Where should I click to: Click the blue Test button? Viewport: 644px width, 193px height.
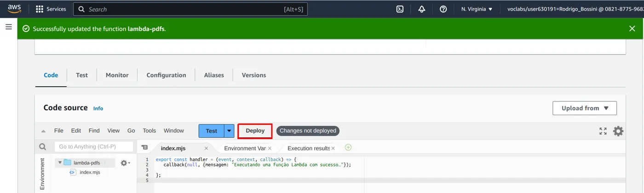(211, 131)
